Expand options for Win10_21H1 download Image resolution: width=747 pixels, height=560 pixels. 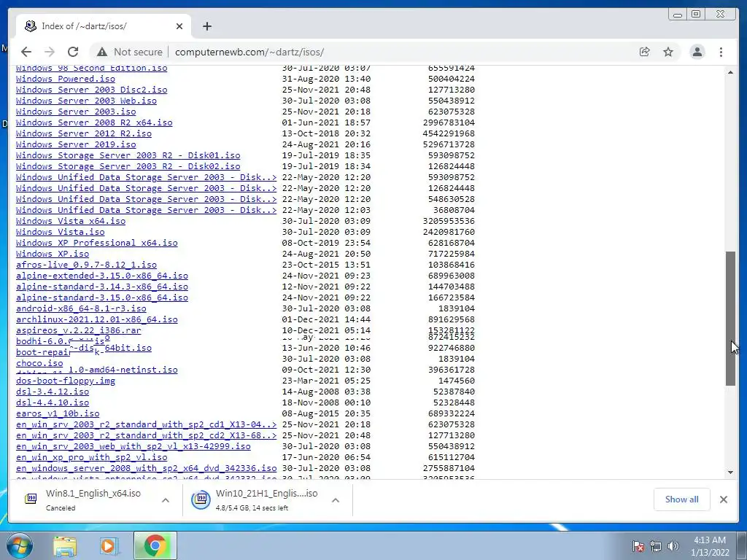point(336,500)
